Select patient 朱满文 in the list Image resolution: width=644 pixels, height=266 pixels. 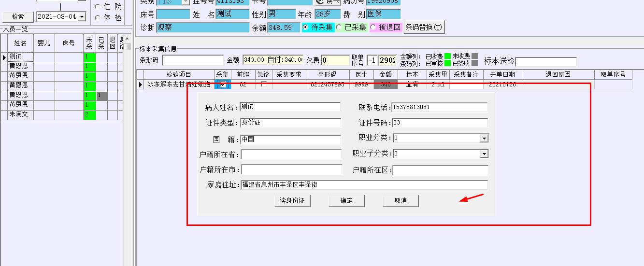pyautogui.click(x=20, y=114)
